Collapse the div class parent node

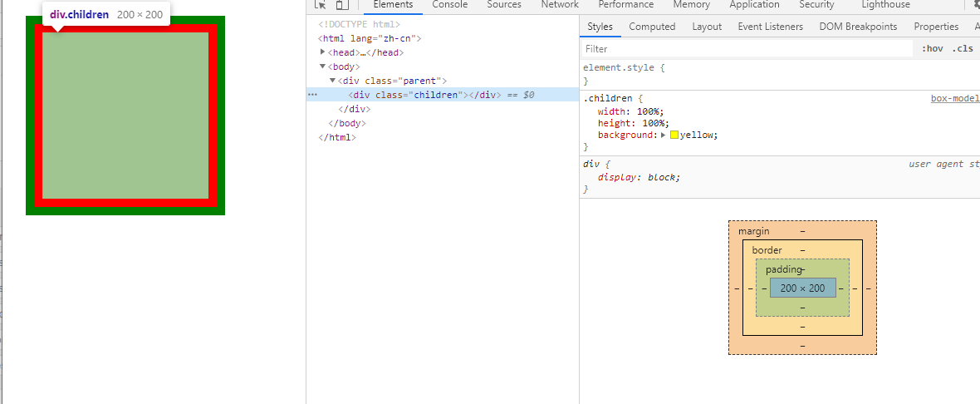click(332, 80)
